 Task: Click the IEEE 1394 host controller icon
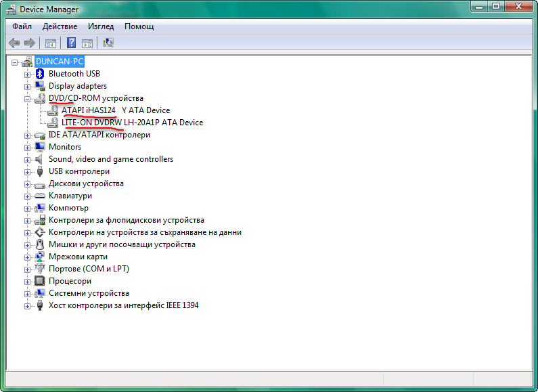pos(40,305)
